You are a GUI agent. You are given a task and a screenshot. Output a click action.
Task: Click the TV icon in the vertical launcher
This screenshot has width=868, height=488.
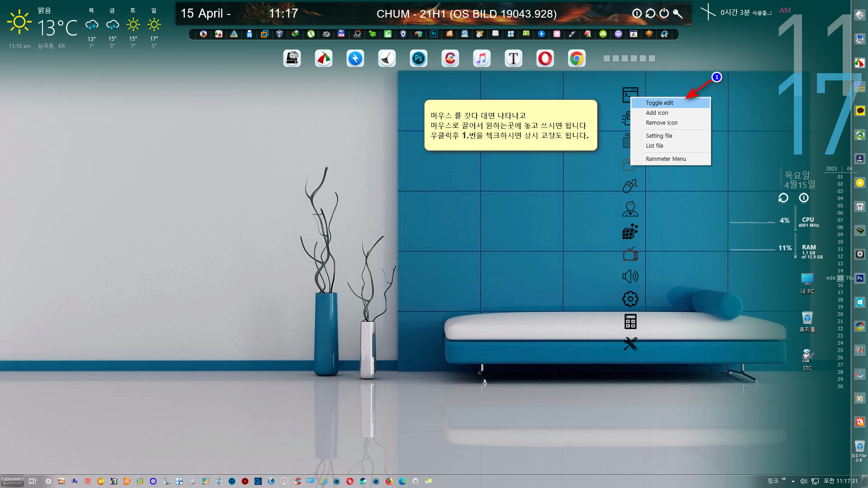pyautogui.click(x=630, y=254)
